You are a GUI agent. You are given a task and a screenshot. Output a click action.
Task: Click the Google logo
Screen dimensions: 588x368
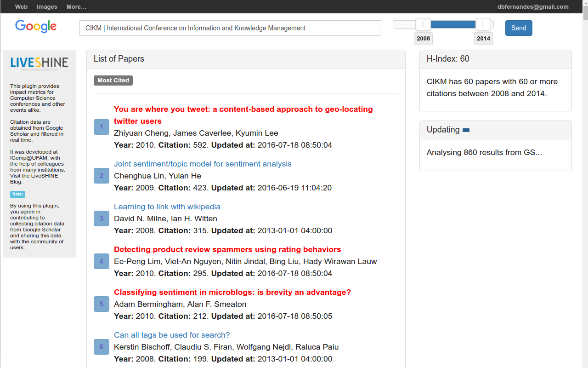(x=36, y=27)
